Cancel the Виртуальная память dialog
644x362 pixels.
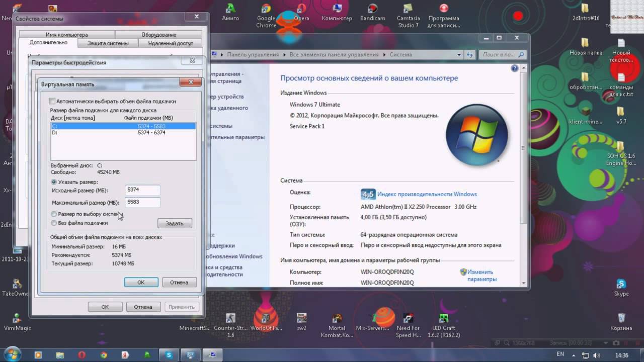pos(179,283)
